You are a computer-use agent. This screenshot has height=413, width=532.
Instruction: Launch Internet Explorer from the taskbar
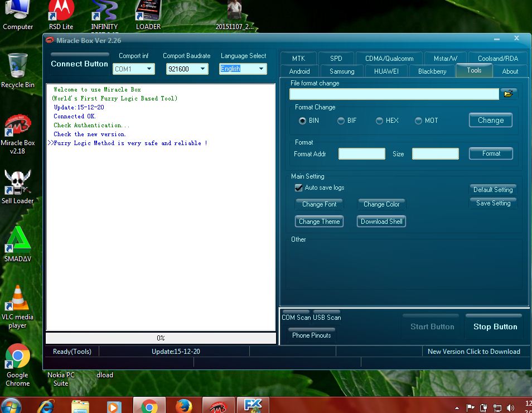click(46, 406)
